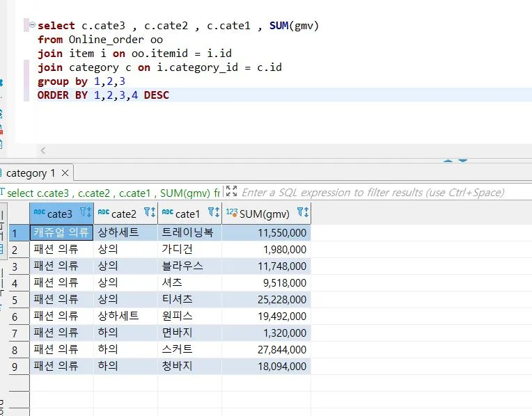Open the SUM(gmv) column filter/sort icon
532x416 pixels.
pos(303,212)
